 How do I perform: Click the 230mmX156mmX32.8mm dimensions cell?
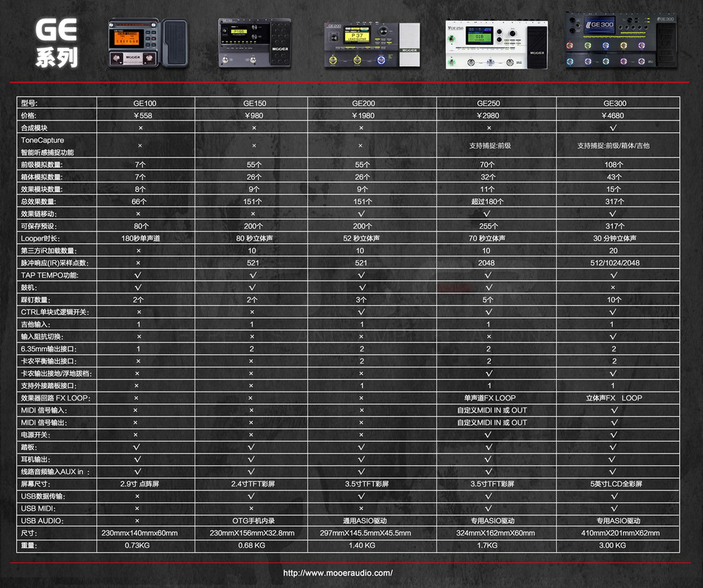pos(252,533)
